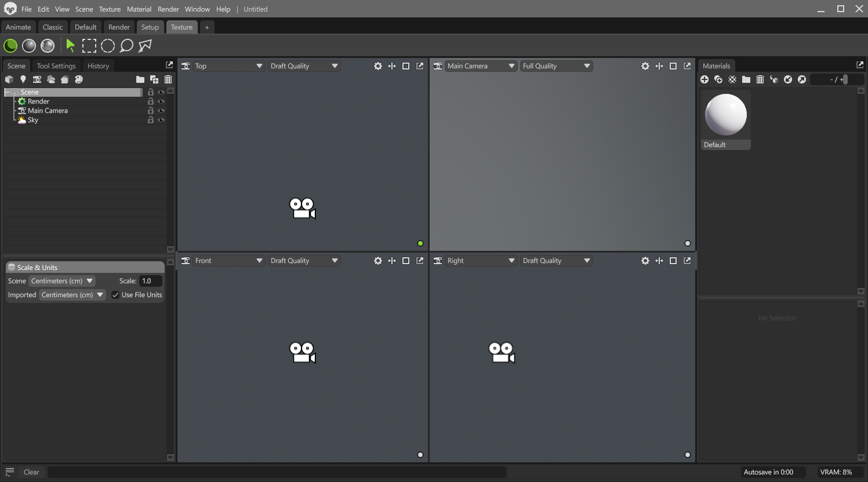Viewport: 868px width, 482px height.
Task: Delete the selected material using the trash icon
Action: (760, 79)
